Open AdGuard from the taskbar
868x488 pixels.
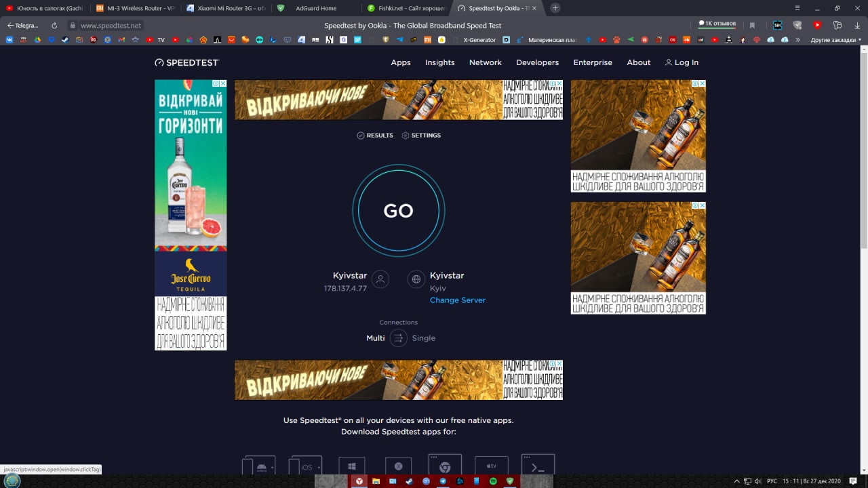coord(510,481)
